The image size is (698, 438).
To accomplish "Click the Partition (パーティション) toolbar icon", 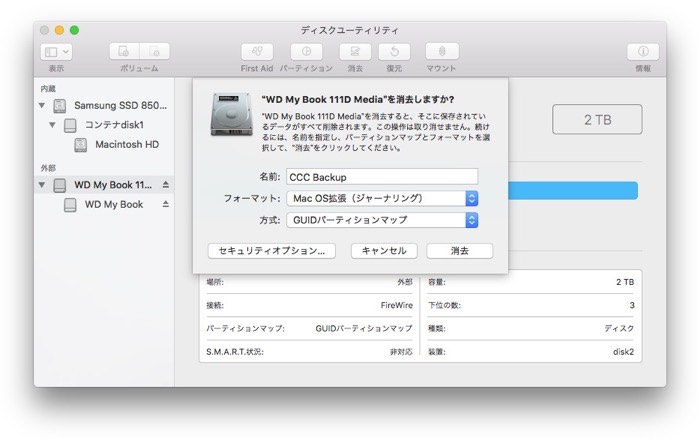I will [x=306, y=52].
